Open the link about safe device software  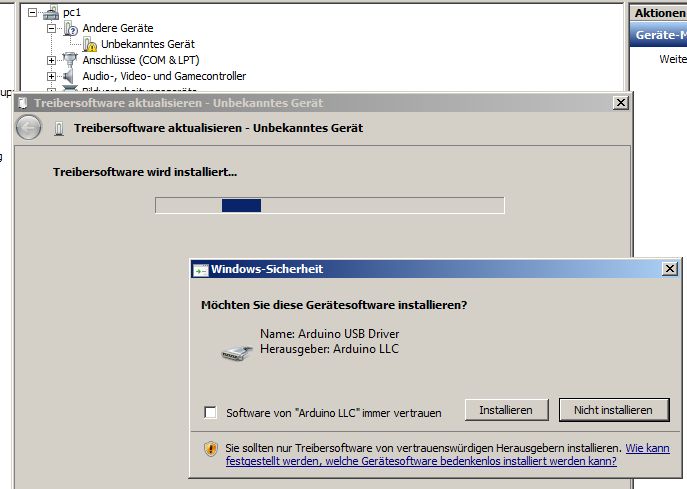point(420,461)
